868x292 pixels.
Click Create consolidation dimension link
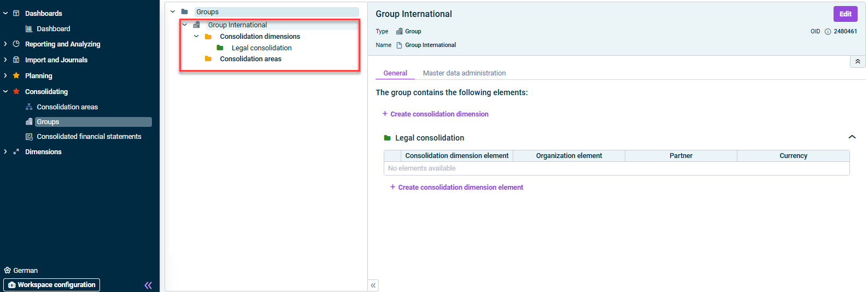coord(436,114)
